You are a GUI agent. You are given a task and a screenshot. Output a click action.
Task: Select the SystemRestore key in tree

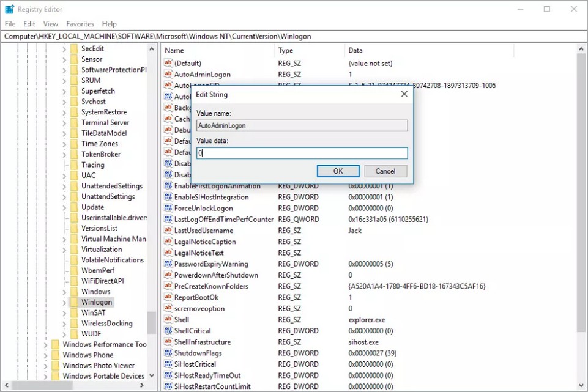[x=104, y=112]
